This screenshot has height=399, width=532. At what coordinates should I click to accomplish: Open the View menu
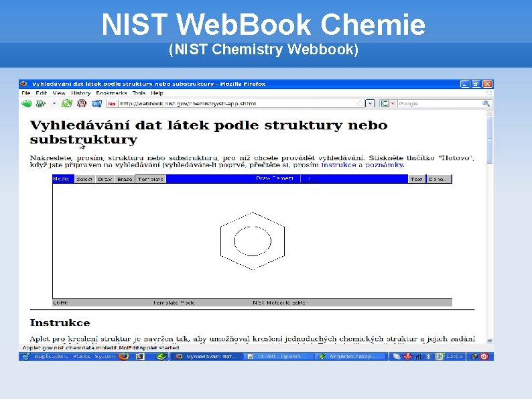pyautogui.click(x=59, y=93)
